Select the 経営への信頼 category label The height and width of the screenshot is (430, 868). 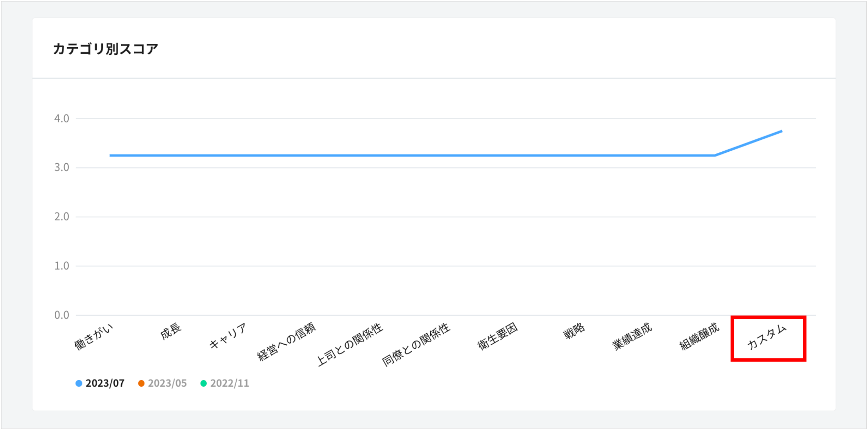[x=287, y=341]
